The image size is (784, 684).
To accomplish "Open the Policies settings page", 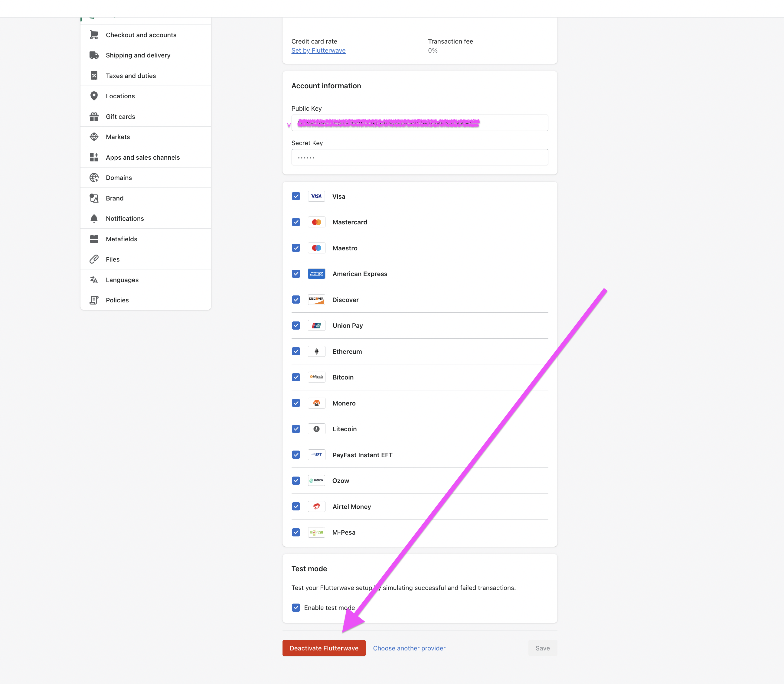I will (x=146, y=300).
